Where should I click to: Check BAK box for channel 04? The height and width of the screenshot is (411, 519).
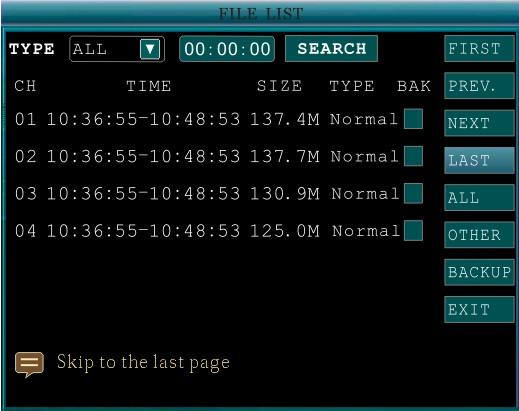coord(413,231)
